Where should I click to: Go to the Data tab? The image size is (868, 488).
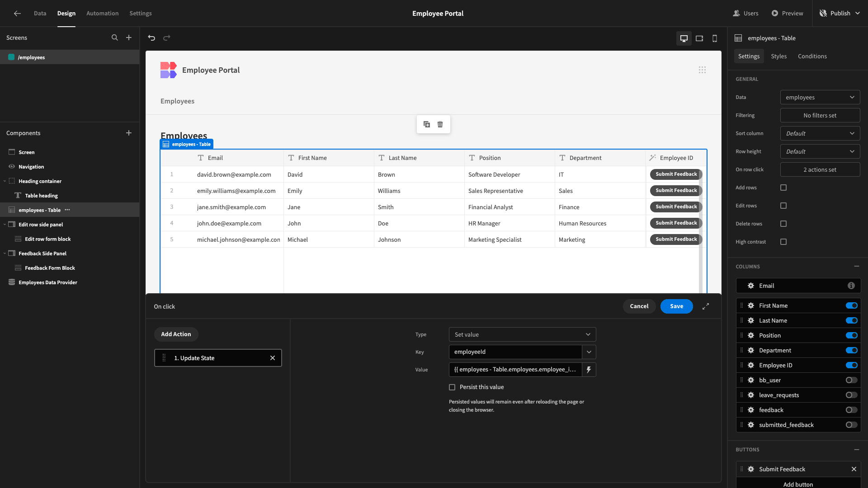click(40, 14)
